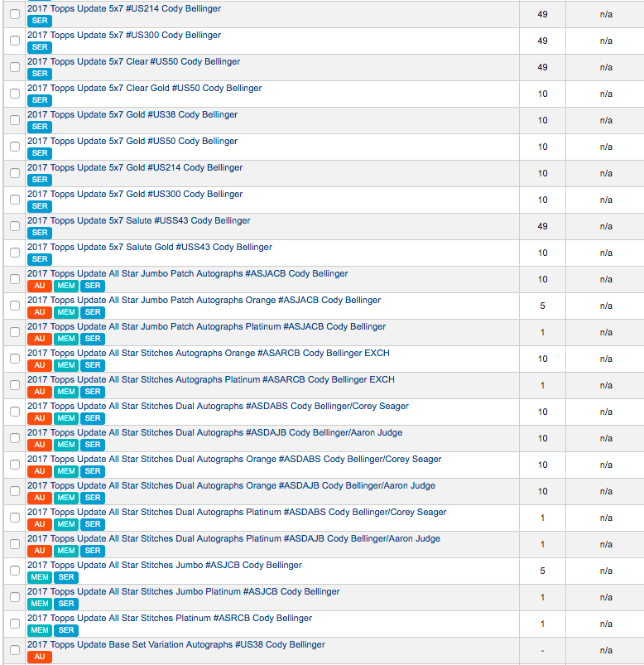This screenshot has height=665, width=644.
Task: Open Dual Autographs Platinum #ASDABS Corey Seager link
Action: tap(237, 513)
